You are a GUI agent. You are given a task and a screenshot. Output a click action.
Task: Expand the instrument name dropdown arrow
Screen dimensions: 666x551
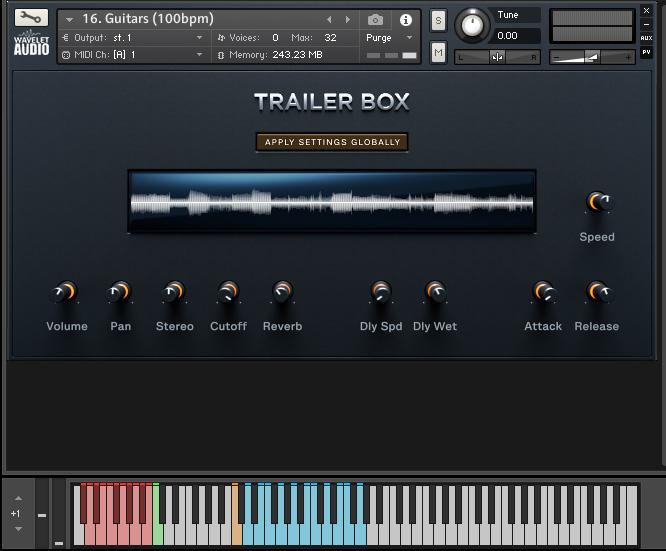click(x=69, y=20)
